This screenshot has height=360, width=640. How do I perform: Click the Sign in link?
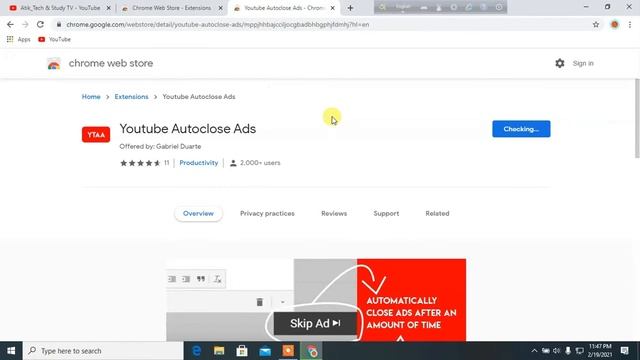click(583, 63)
